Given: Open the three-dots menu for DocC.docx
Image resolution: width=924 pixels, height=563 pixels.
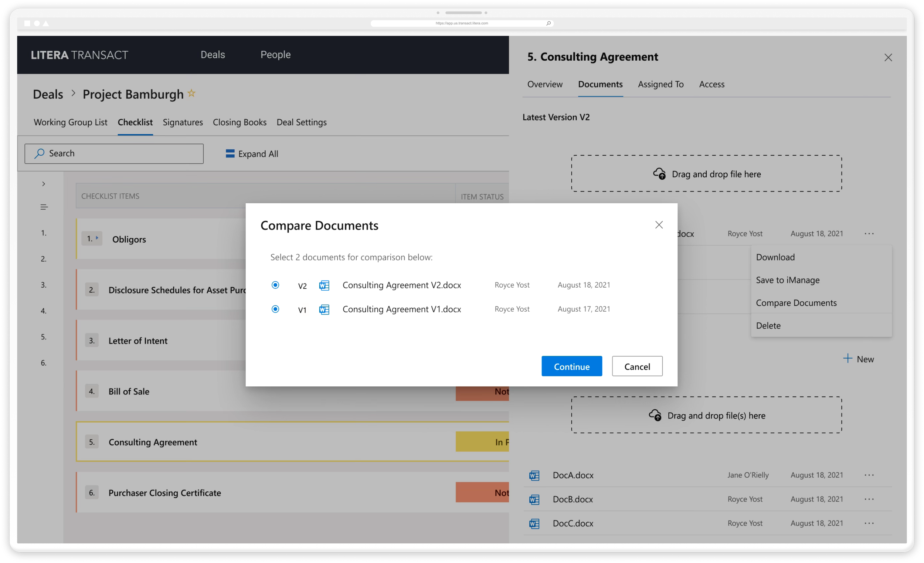Looking at the screenshot, I should [x=869, y=523].
